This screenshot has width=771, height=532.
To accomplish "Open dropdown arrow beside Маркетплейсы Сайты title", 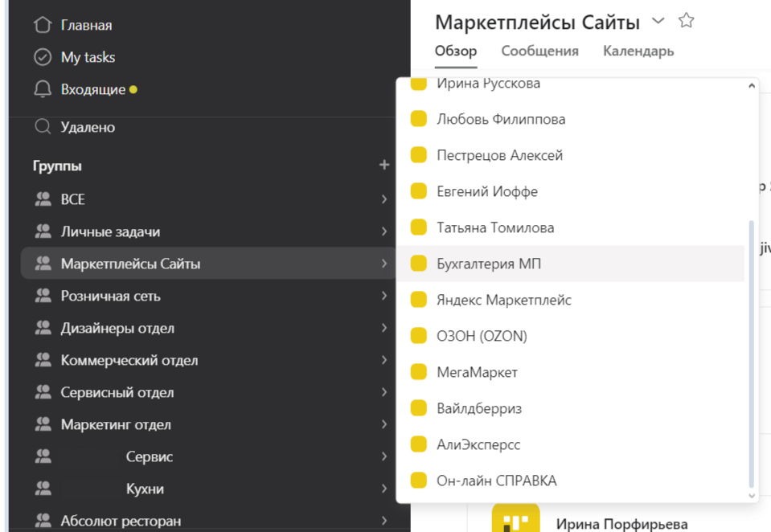I will pyautogui.click(x=658, y=21).
